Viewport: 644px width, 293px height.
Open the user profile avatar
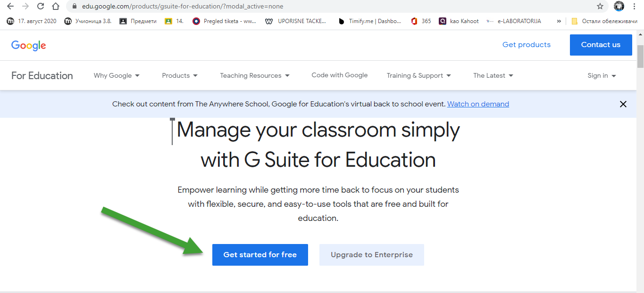(x=619, y=7)
